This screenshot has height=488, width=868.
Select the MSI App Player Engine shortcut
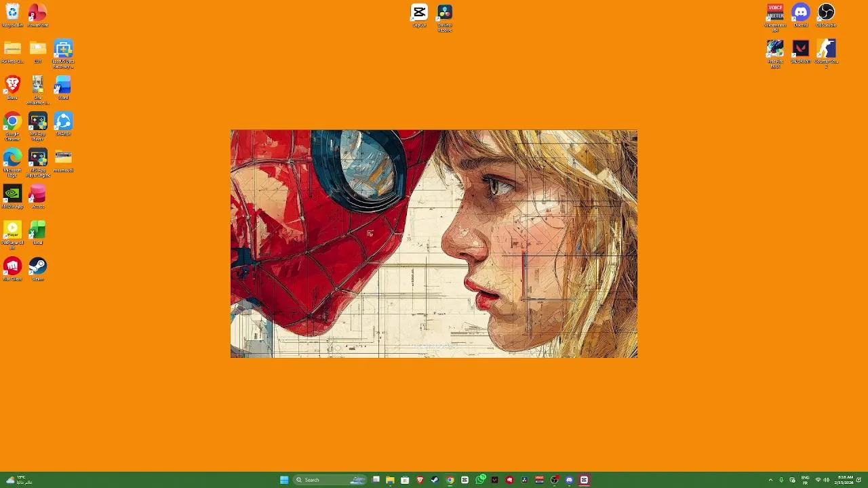38,163
